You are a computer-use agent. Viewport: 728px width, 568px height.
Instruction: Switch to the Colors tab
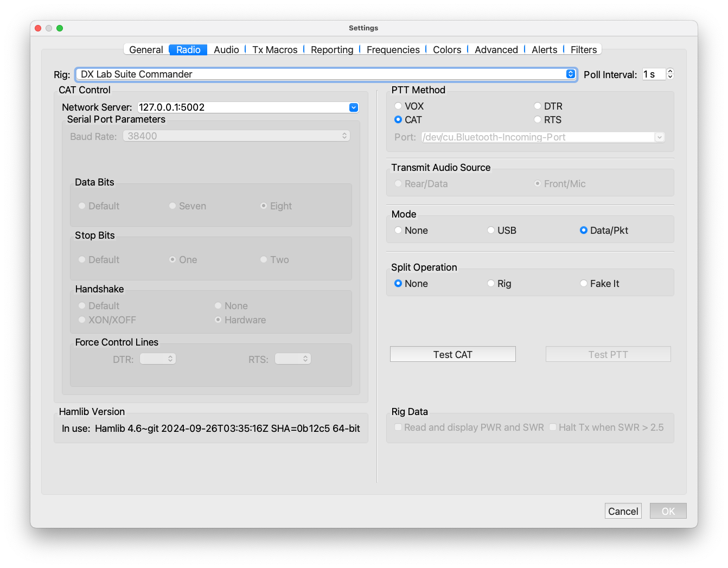pyautogui.click(x=447, y=50)
